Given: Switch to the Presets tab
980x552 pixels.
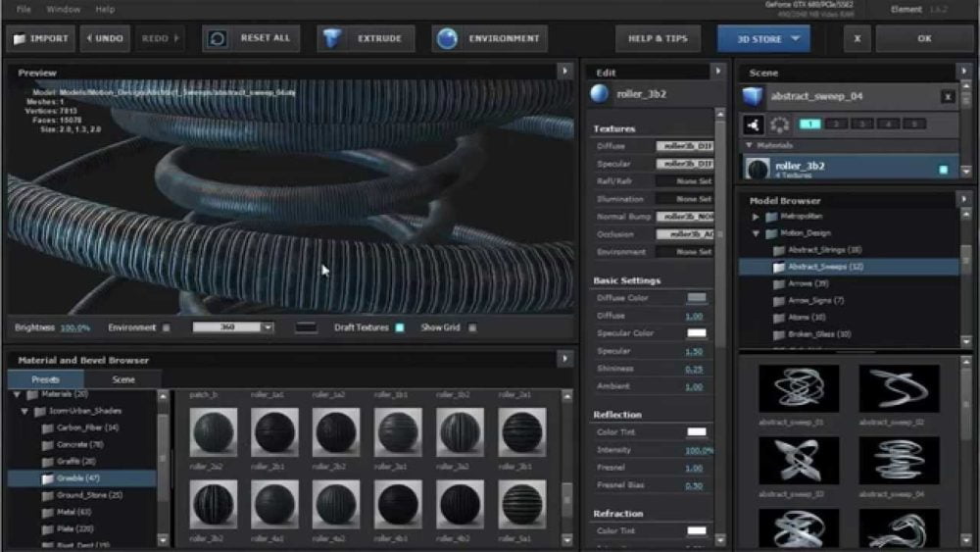Looking at the screenshot, I should pyautogui.click(x=46, y=379).
